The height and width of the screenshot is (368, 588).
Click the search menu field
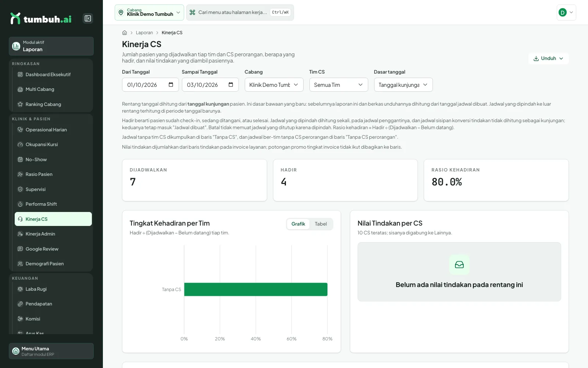pyautogui.click(x=240, y=13)
